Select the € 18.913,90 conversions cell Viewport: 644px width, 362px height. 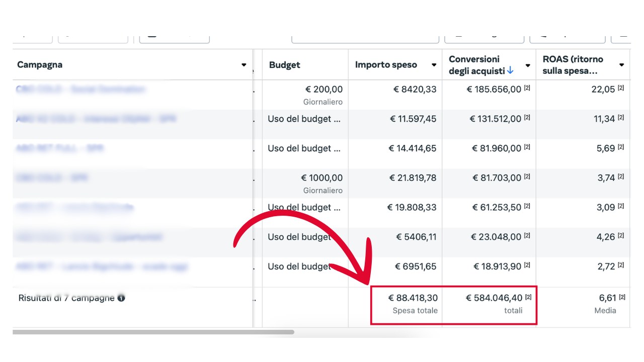pos(497,266)
